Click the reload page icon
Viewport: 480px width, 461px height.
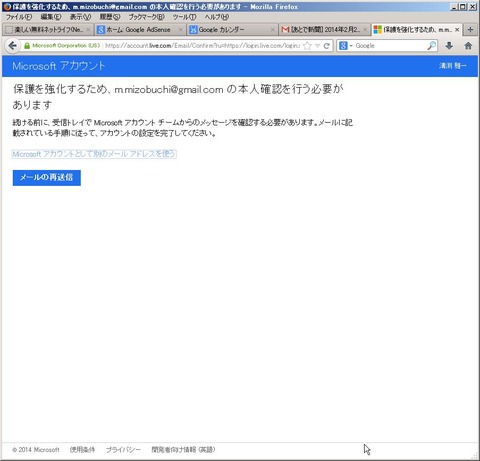tap(327, 46)
